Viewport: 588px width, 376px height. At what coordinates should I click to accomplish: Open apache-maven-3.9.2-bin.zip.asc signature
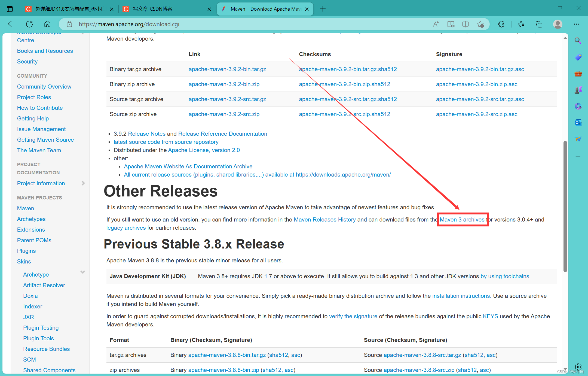[x=477, y=84]
